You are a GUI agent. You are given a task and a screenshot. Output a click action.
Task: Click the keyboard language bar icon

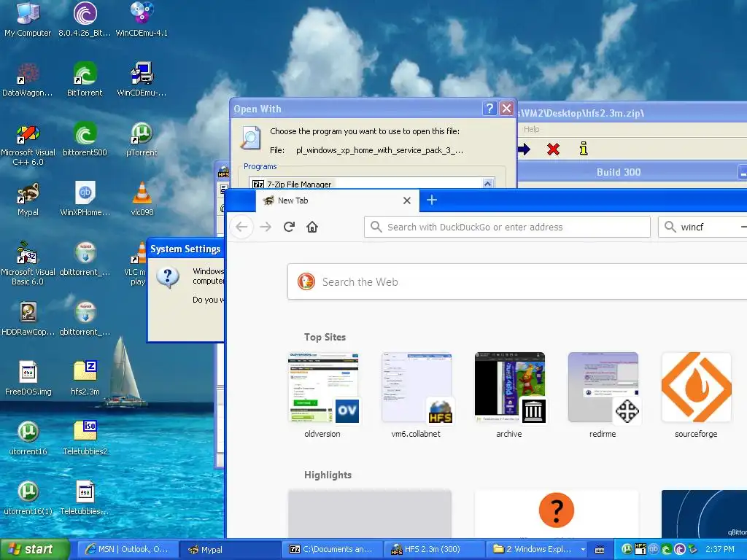tap(600, 550)
